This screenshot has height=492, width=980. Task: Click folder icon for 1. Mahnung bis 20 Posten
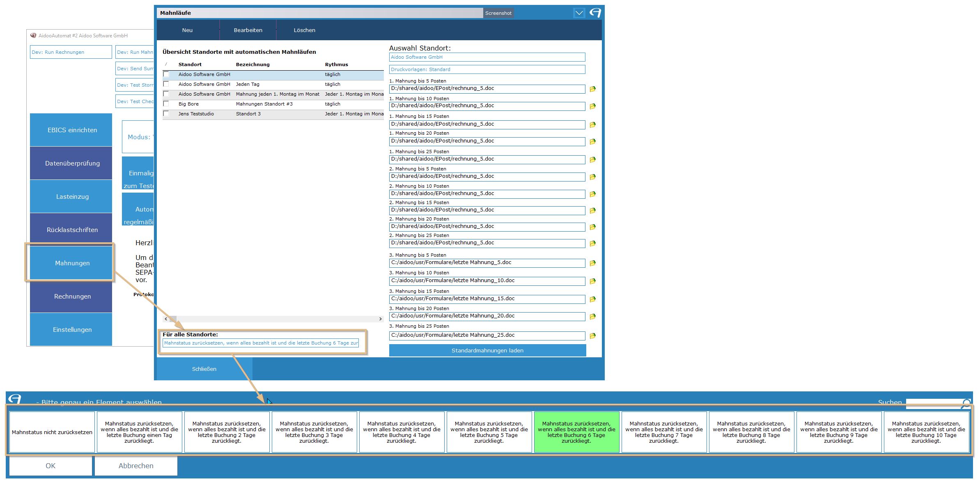point(592,142)
